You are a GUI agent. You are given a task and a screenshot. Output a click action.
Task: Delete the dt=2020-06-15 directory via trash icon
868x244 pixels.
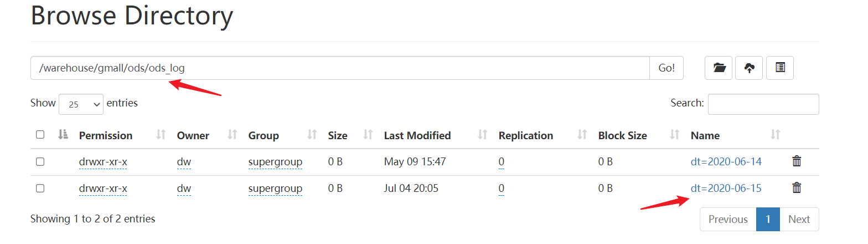797,188
